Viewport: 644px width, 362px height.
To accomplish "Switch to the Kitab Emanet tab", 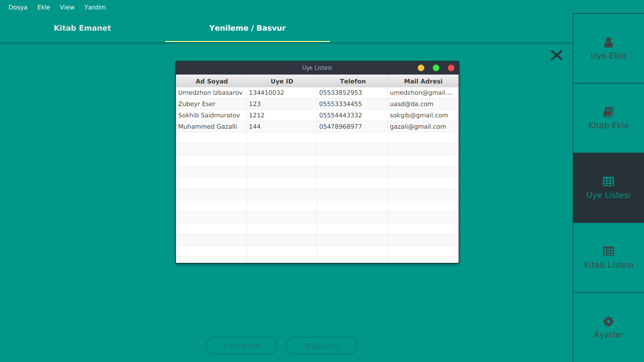I will click(82, 28).
